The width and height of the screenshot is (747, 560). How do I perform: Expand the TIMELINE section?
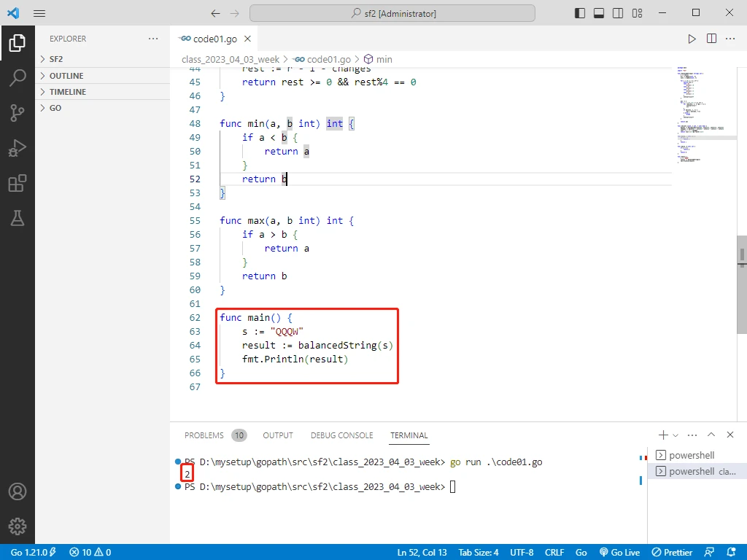point(102,92)
